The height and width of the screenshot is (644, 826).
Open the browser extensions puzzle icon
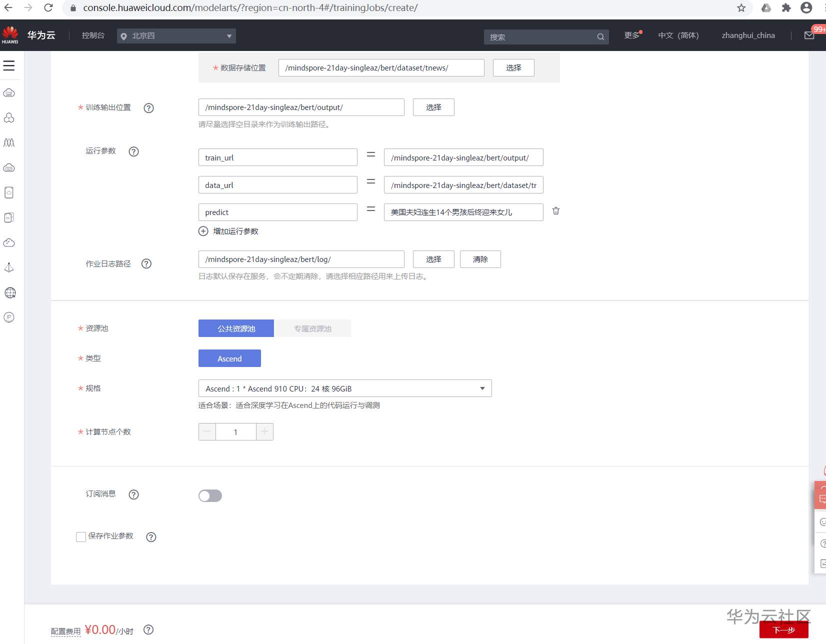tap(786, 8)
